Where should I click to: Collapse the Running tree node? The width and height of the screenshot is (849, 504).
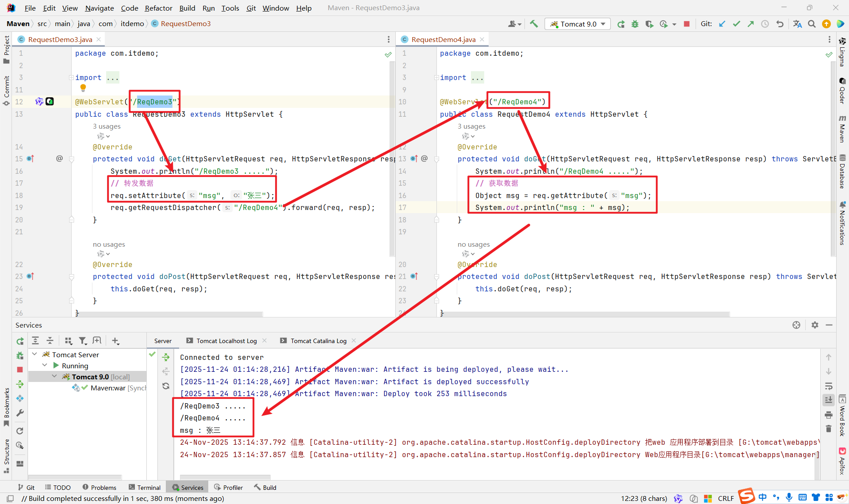[x=45, y=365]
